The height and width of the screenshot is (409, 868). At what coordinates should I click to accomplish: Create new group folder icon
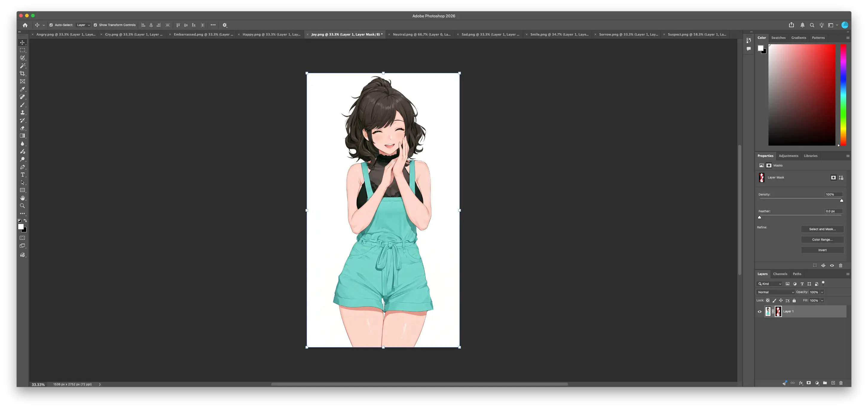[825, 383]
